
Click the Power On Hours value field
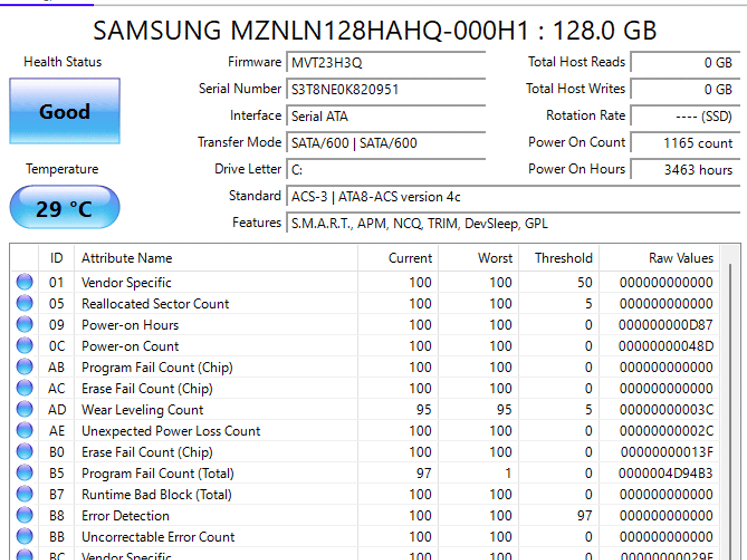(x=685, y=170)
